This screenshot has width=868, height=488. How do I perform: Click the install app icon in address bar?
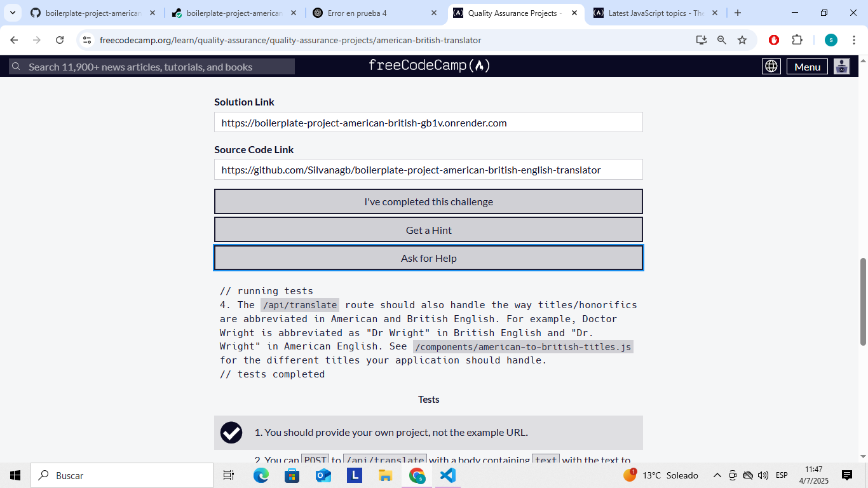pos(702,40)
